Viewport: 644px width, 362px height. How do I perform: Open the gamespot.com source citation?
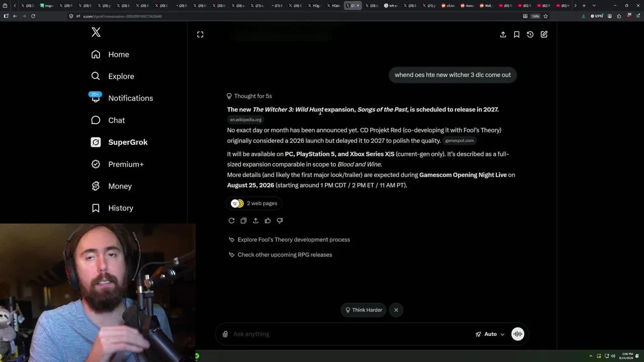click(459, 141)
